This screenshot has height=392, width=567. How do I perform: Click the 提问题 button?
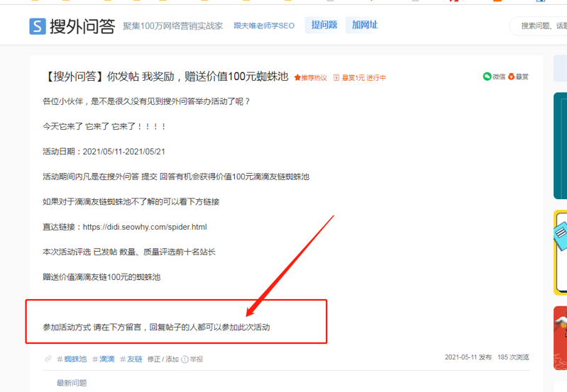[x=324, y=25]
